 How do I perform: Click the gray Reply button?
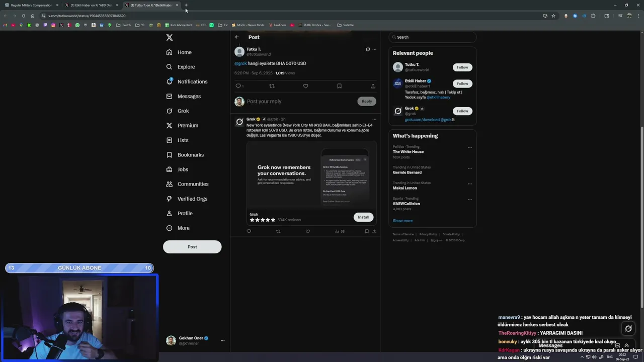click(367, 102)
